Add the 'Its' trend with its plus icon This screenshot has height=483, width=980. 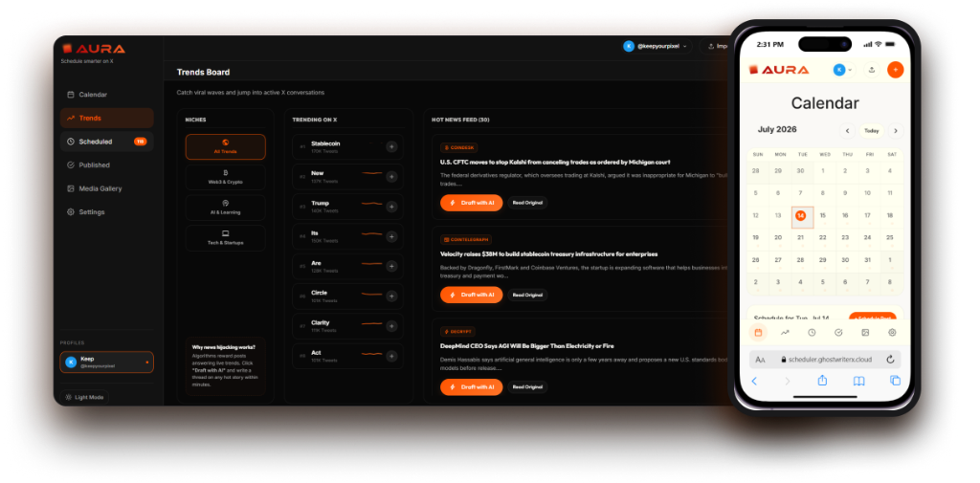tap(391, 237)
